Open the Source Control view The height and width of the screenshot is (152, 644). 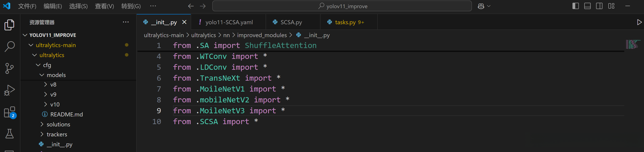(x=10, y=68)
